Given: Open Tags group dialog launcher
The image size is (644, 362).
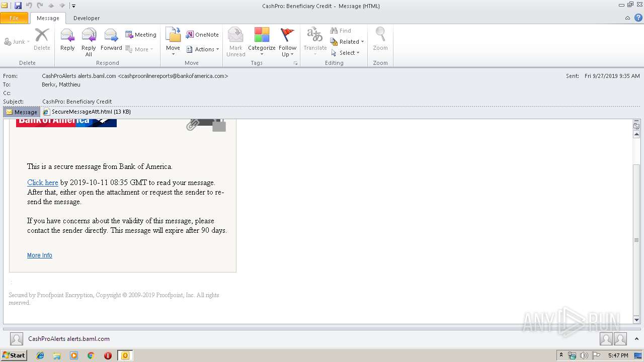Looking at the screenshot, I should [x=296, y=63].
